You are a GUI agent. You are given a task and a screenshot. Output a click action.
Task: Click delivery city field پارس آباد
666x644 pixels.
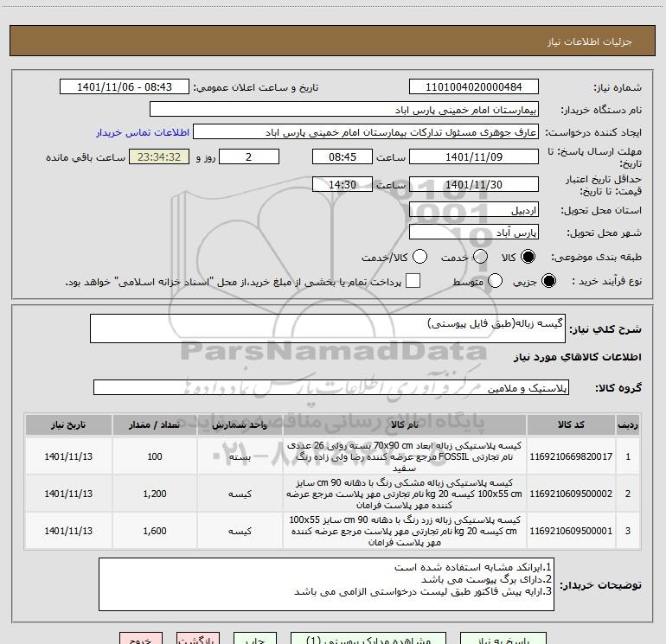[x=474, y=232]
